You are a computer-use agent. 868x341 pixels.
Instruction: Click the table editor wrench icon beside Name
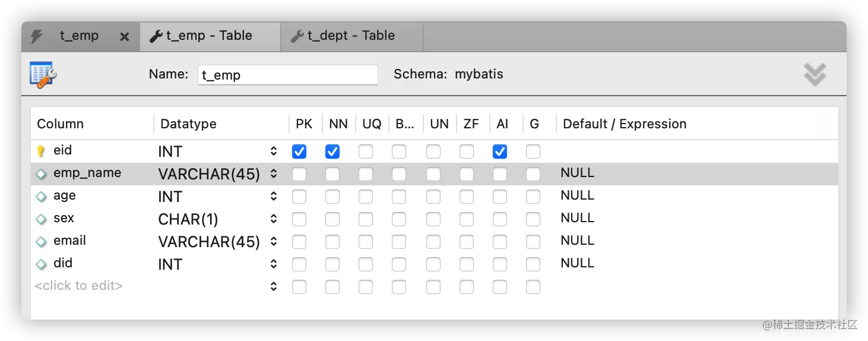pos(43,75)
